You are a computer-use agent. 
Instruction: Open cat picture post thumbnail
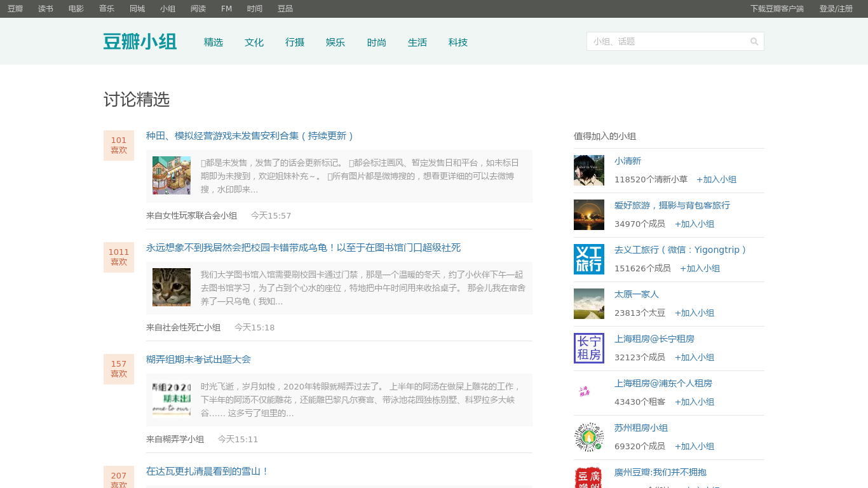point(172,287)
